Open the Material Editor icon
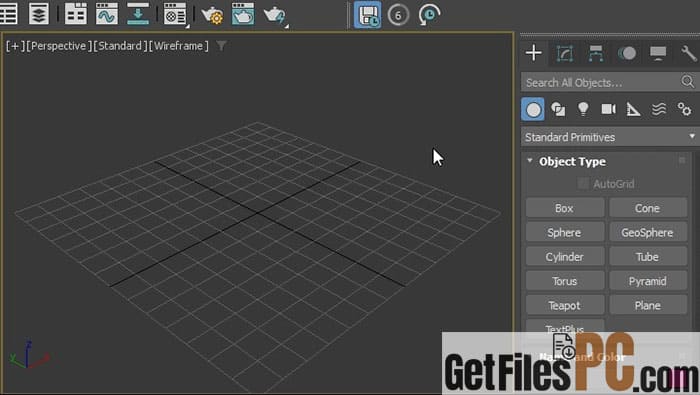This screenshot has width=700, height=395. [175, 14]
